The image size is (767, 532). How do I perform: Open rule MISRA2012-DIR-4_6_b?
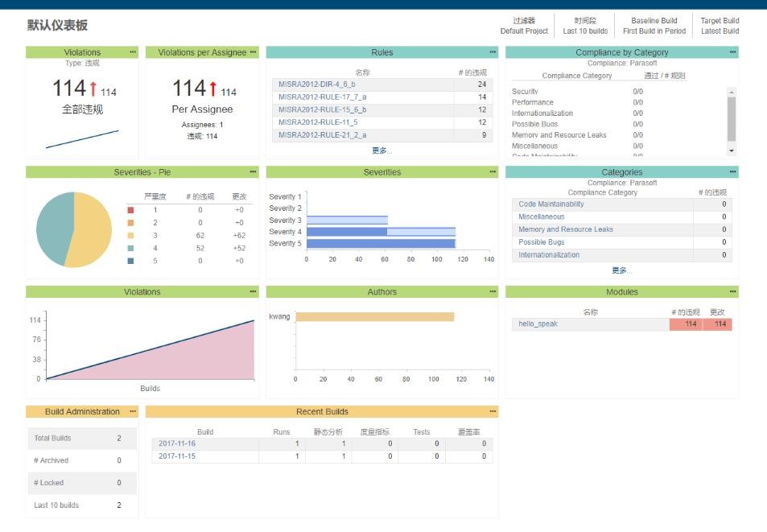(x=316, y=84)
